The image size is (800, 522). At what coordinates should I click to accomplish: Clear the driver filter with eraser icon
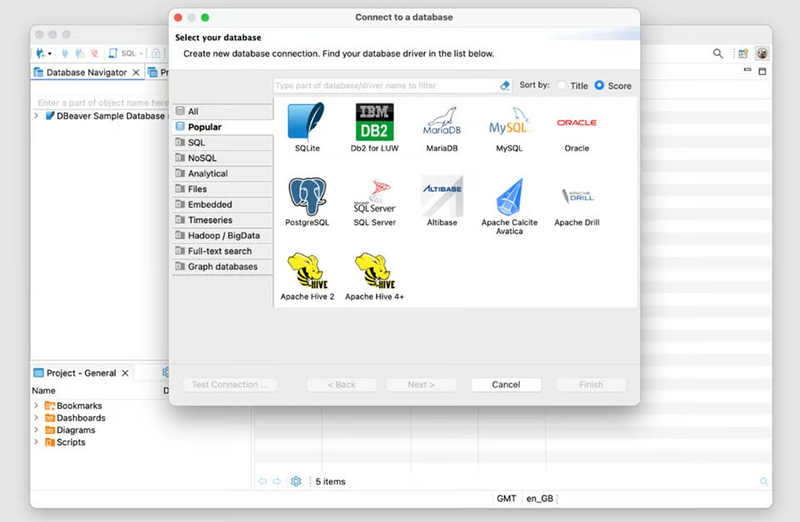505,85
